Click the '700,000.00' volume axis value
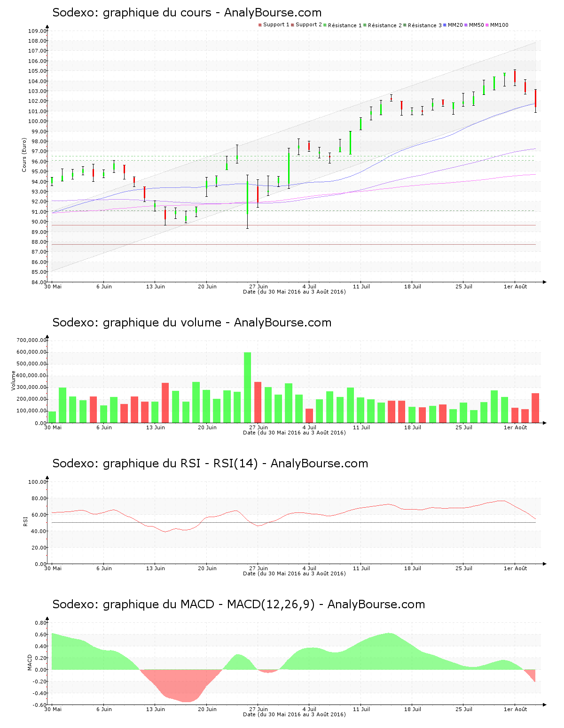Viewport: 564px width, 728px height. pos(31,341)
